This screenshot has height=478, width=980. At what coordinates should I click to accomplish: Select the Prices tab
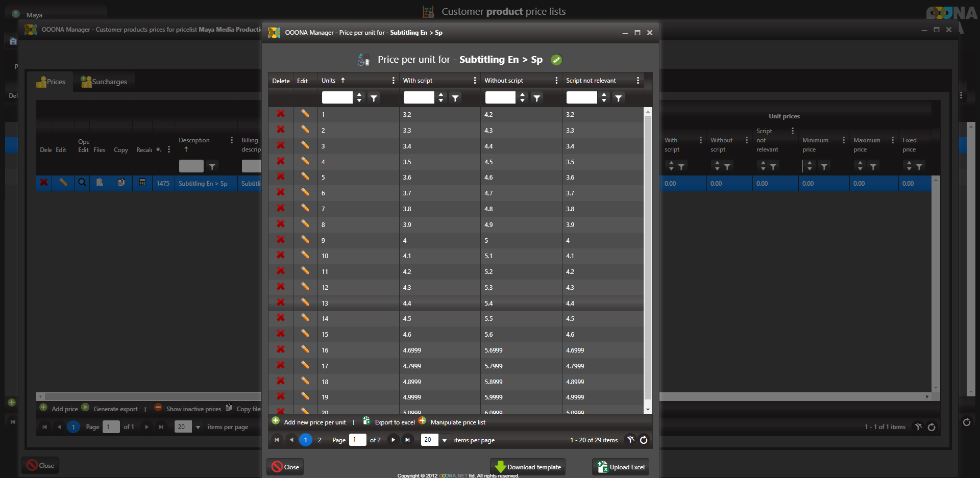click(x=51, y=82)
